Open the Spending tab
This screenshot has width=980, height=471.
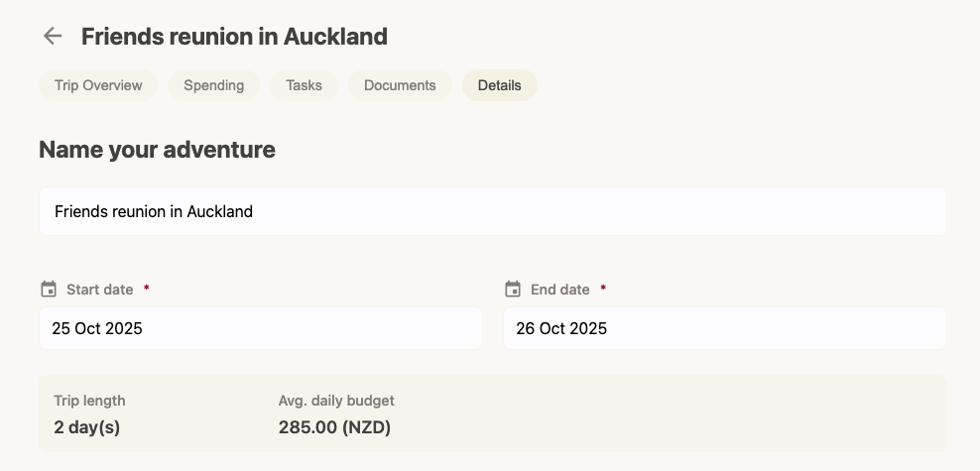point(213,85)
